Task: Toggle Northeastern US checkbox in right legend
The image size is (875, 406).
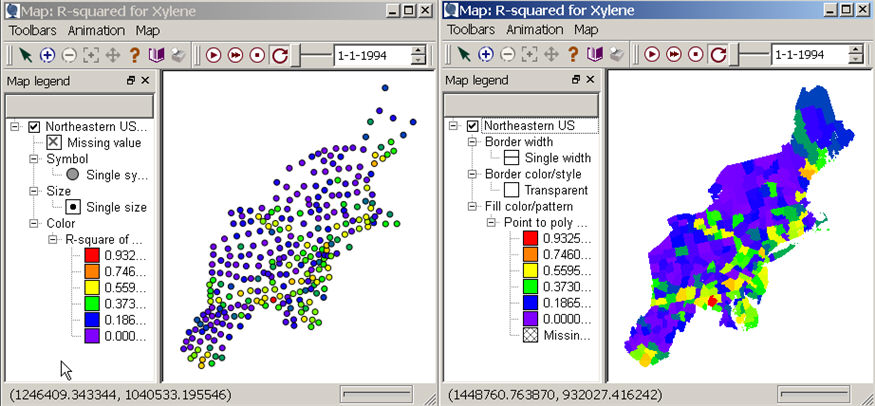Action: pyautogui.click(x=472, y=126)
